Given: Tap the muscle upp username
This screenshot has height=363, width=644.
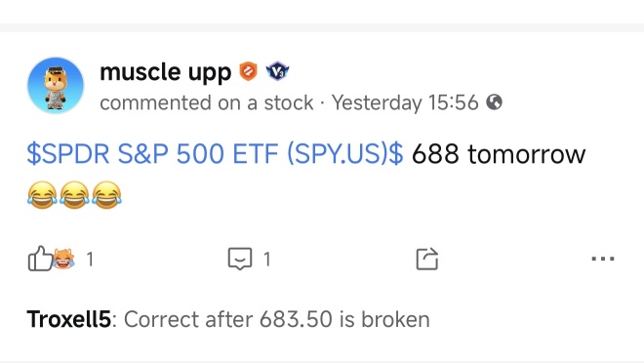Looking at the screenshot, I should 166,72.
